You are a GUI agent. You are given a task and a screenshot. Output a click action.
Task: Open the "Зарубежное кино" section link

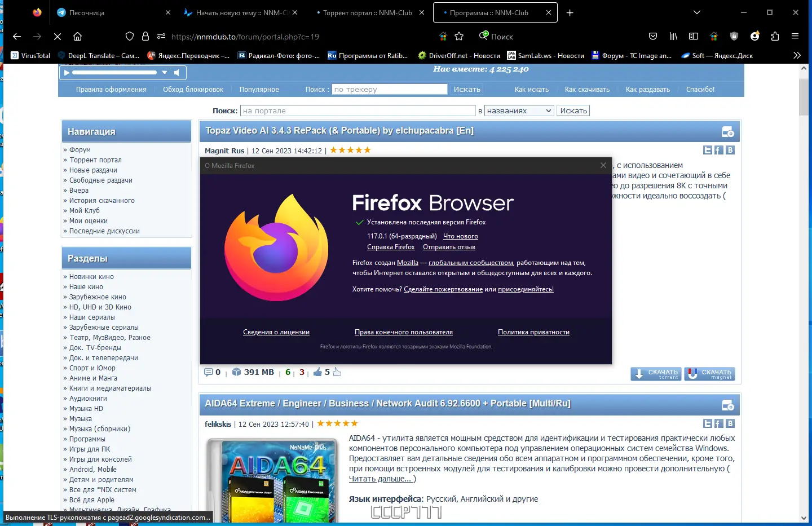pos(98,297)
